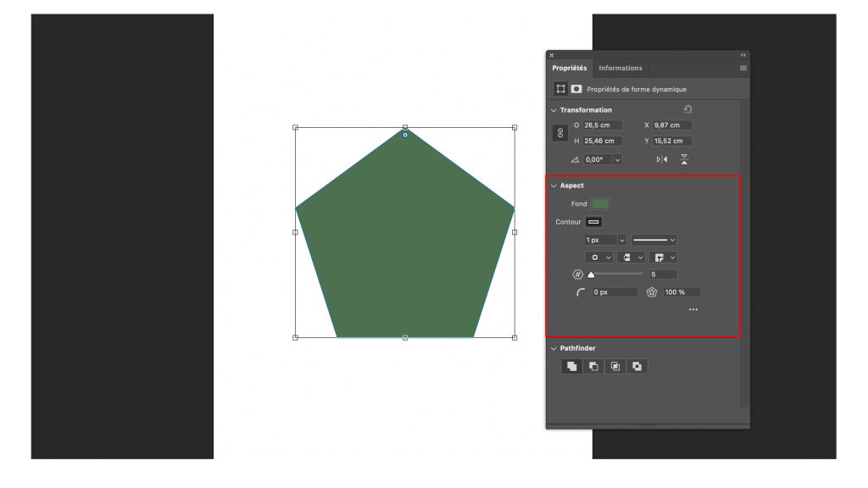Click the mask icon beside shape properties

[576, 89]
